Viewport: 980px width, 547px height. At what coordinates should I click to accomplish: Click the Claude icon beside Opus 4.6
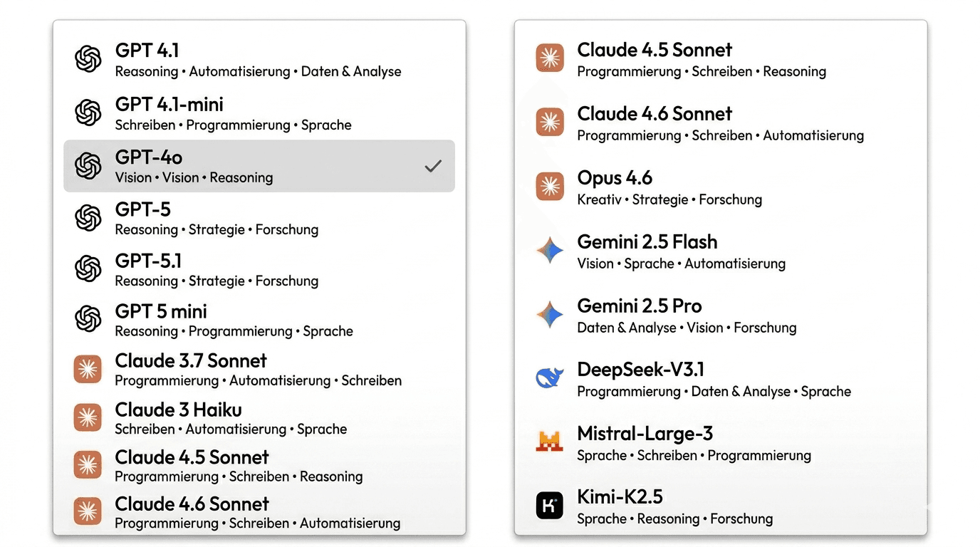point(550,187)
